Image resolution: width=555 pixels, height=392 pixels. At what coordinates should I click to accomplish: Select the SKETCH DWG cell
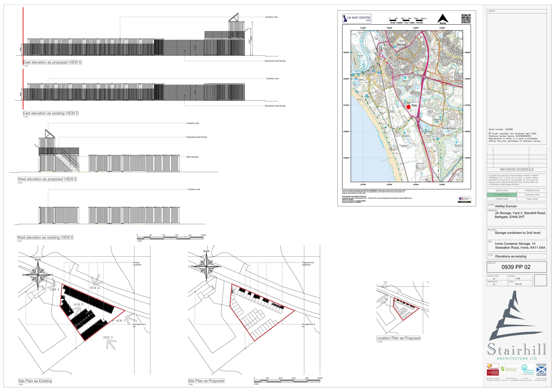coord(502,190)
